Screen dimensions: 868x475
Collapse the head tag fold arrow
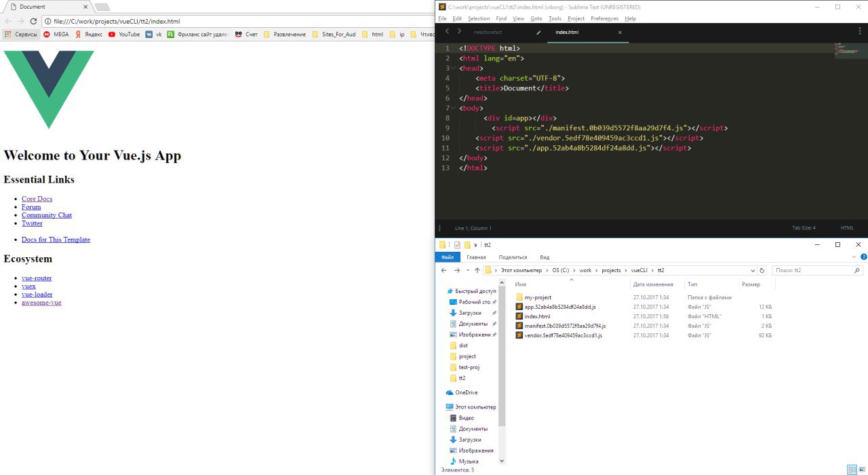coord(453,69)
